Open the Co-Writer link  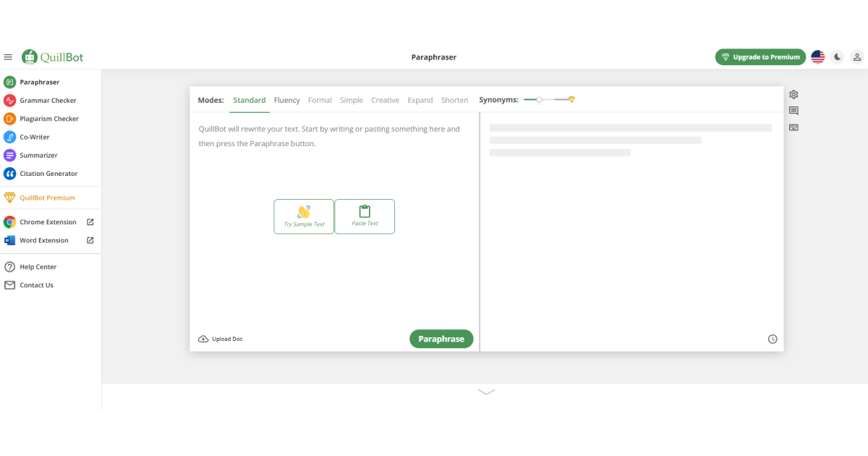tap(35, 137)
